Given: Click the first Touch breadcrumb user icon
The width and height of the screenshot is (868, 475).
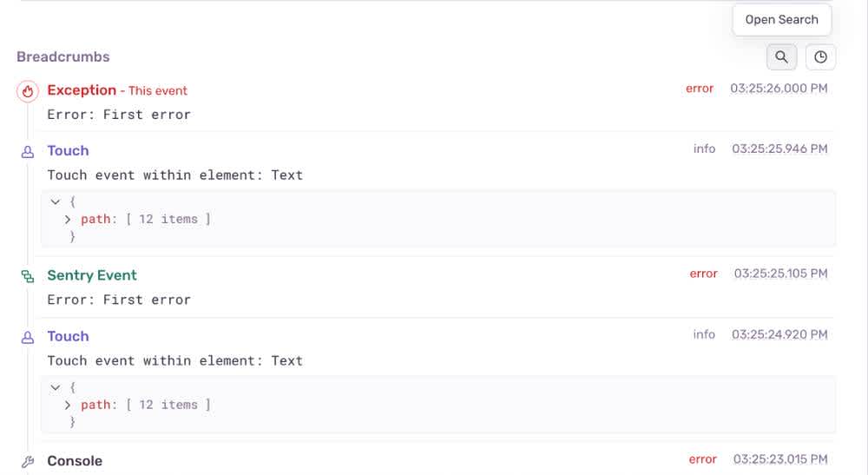Looking at the screenshot, I should (x=28, y=151).
